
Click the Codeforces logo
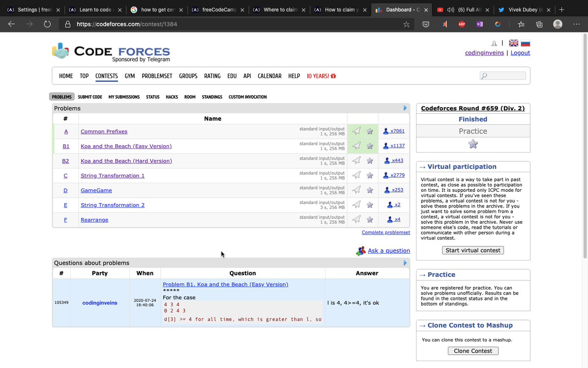pos(111,52)
